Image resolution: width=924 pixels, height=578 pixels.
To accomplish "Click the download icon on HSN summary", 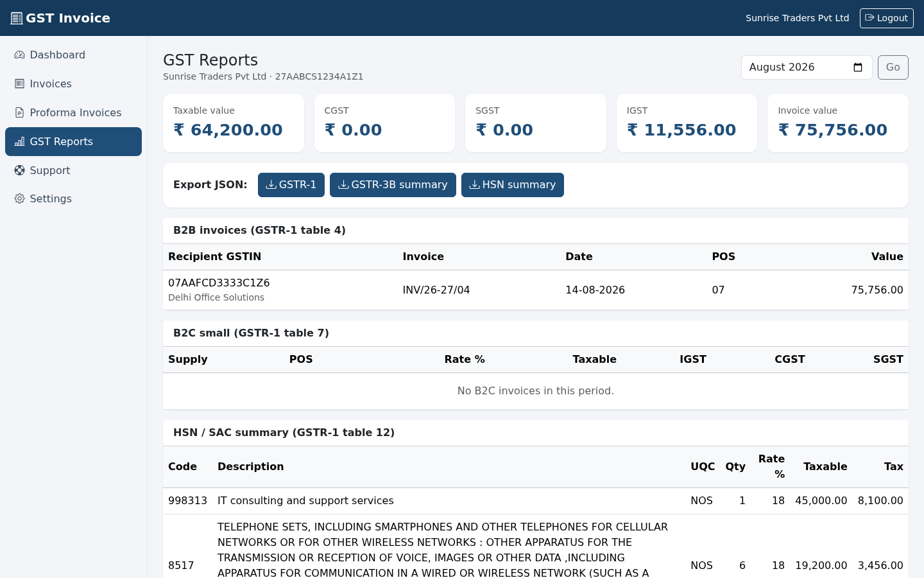I will [x=474, y=185].
